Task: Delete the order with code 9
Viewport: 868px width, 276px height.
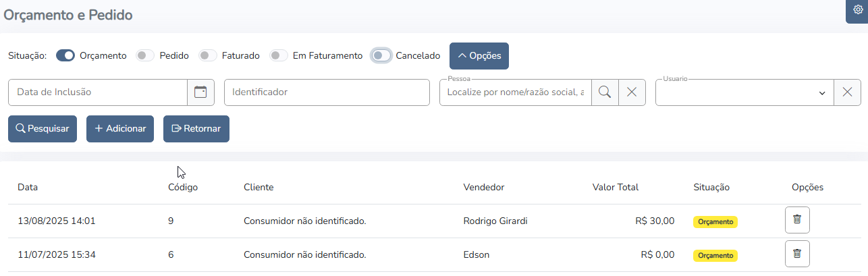Action: [797, 220]
